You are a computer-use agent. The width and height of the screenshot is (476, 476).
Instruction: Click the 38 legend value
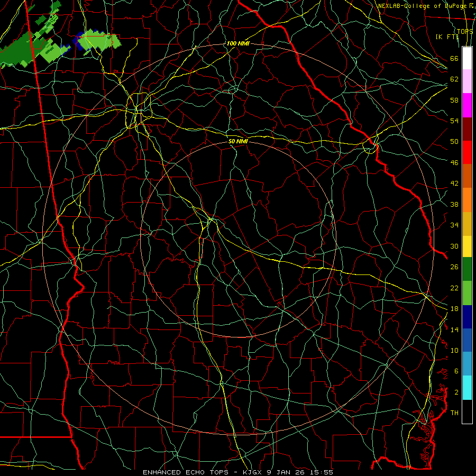(x=454, y=204)
